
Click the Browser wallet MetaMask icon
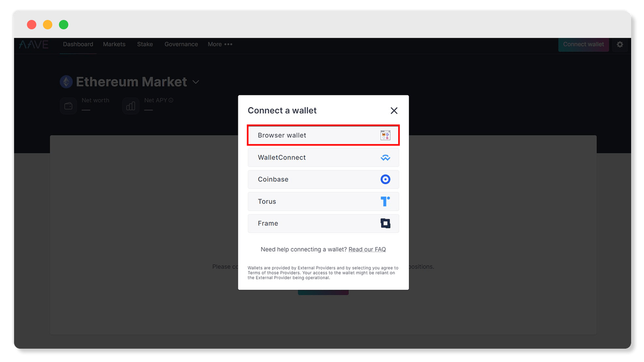tap(385, 135)
